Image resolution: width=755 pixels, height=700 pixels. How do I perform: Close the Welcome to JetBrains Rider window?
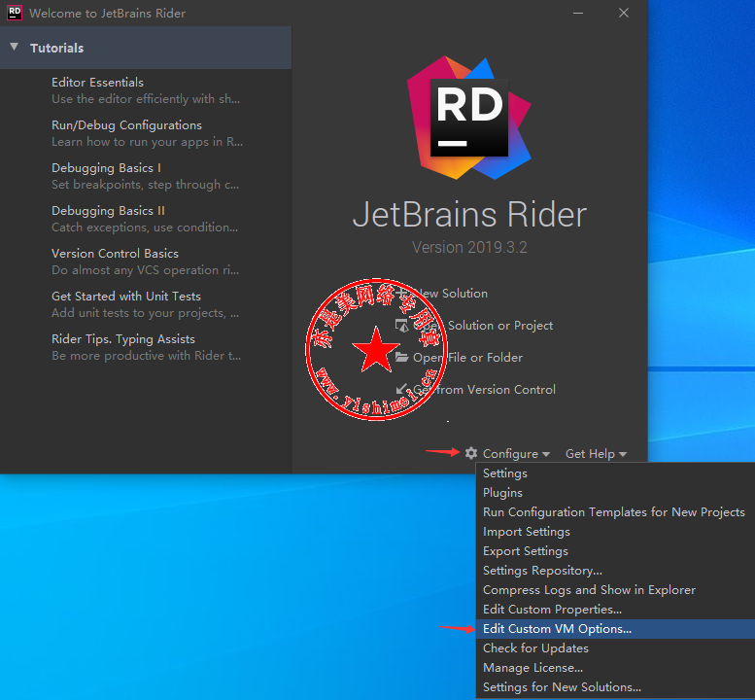point(624,13)
